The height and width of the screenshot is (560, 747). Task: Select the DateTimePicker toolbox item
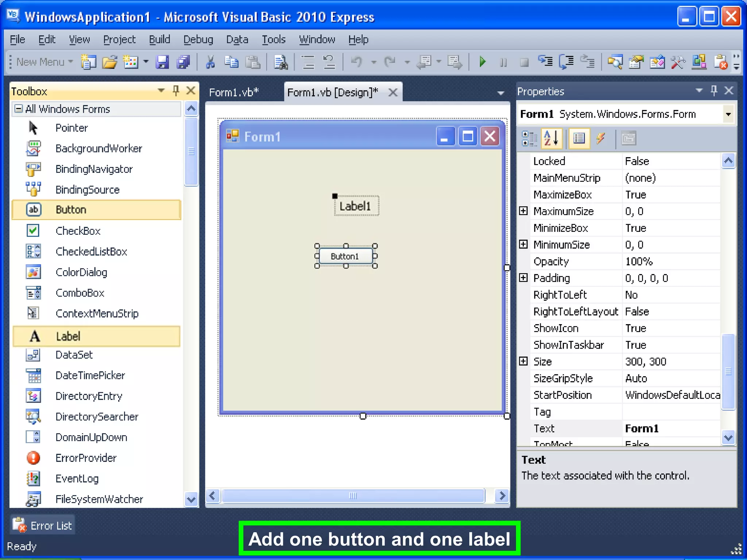(90, 375)
